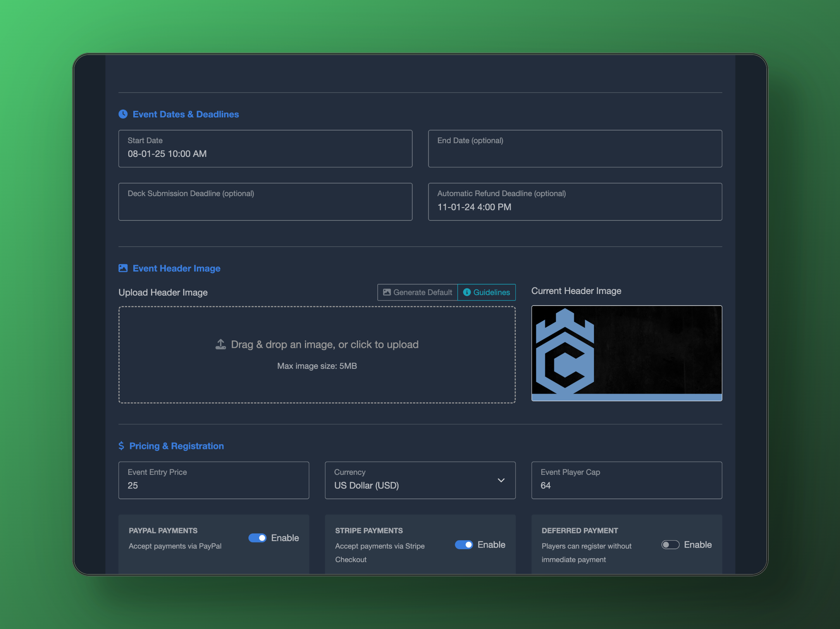The image size is (840, 629).
Task: Edit the Automatic Refund Deadline field
Action: tap(575, 202)
